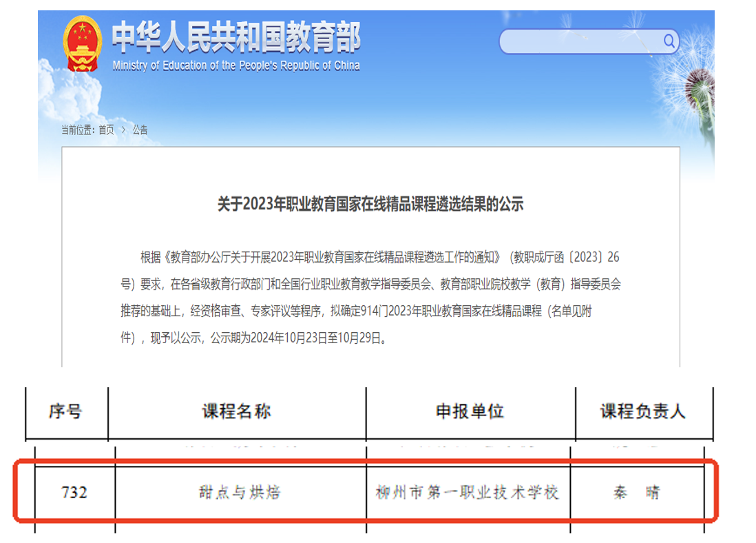Select the cell 柳州市第一职业技术学校
The height and width of the screenshot is (543, 756).
click(468, 493)
